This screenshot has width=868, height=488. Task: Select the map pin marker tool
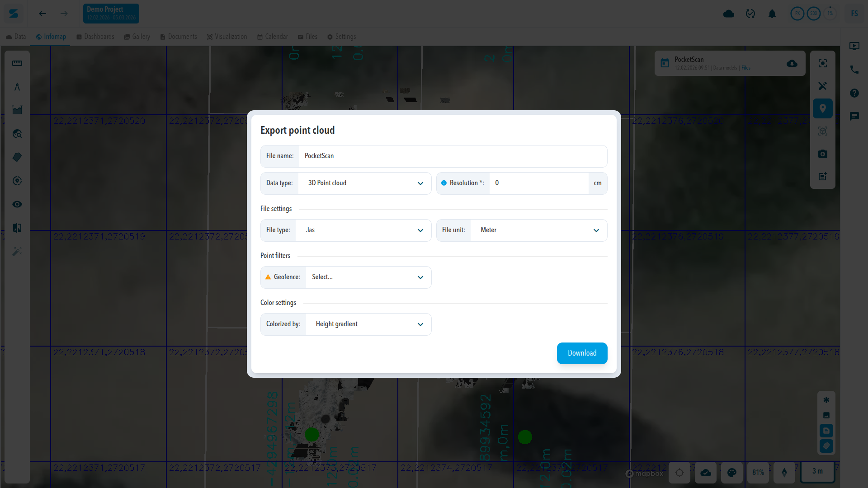[x=823, y=108]
